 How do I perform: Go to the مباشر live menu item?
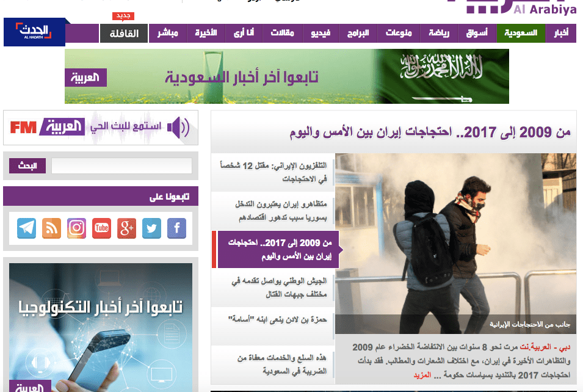(x=167, y=33)
